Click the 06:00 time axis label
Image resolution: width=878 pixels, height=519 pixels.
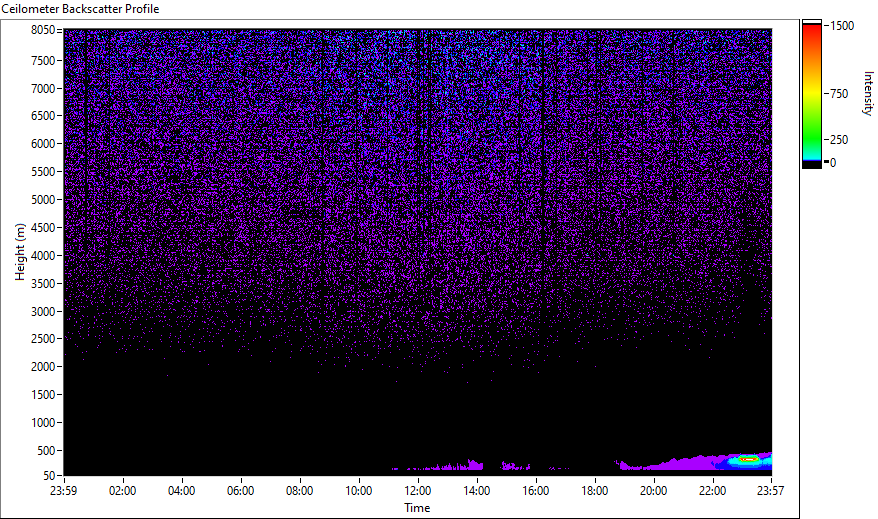(241, 491)
